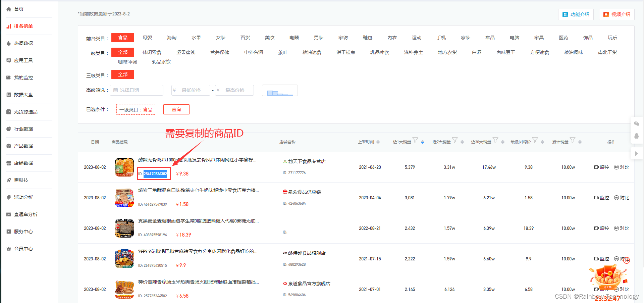Click the QQ contact floating icon
The width and height of the screenshot is (644, 303).
[637, 136]
